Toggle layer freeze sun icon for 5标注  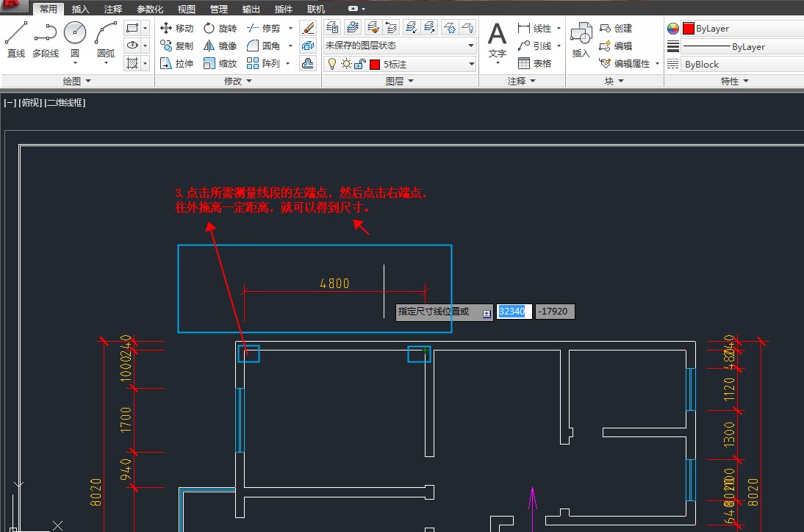pyautogui.click(x=346, y=63)
